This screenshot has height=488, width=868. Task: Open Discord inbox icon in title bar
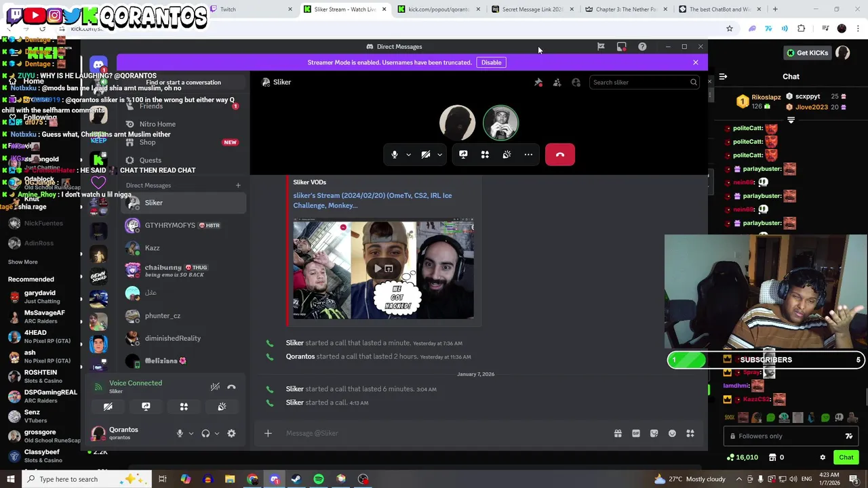(621, 47)
